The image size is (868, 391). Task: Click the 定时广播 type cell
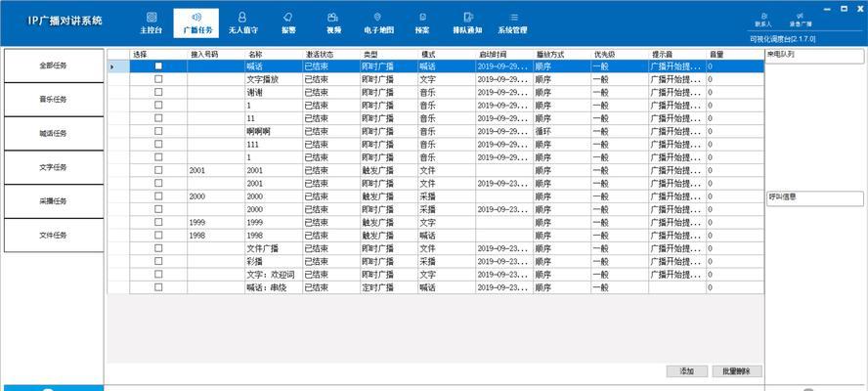click(x=389, y=287)
